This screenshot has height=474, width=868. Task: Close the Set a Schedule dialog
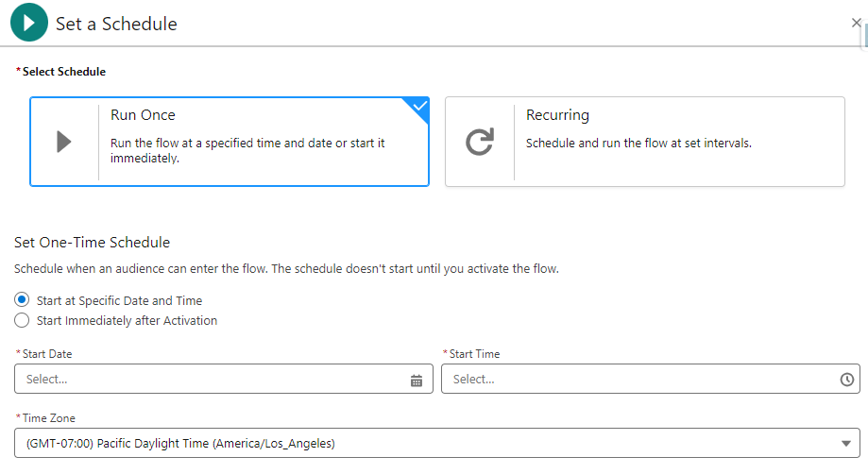[x=856, y=23]
